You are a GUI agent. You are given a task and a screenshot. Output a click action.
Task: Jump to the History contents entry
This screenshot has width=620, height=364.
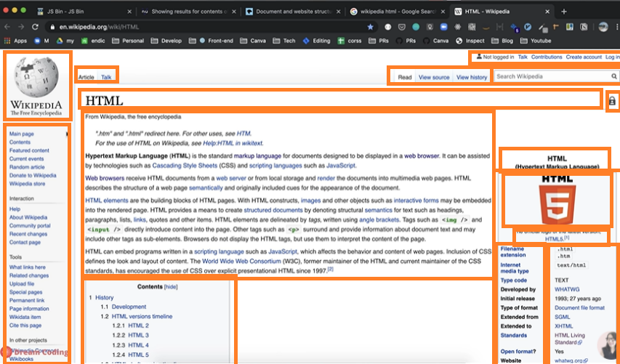[105, 298]
